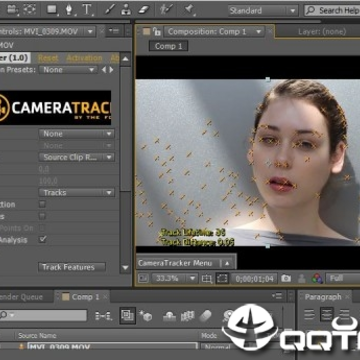Open the Effect Controls MVI_0389.MOV dropdown arrow
360x360 pixels.
pos(90,32)
